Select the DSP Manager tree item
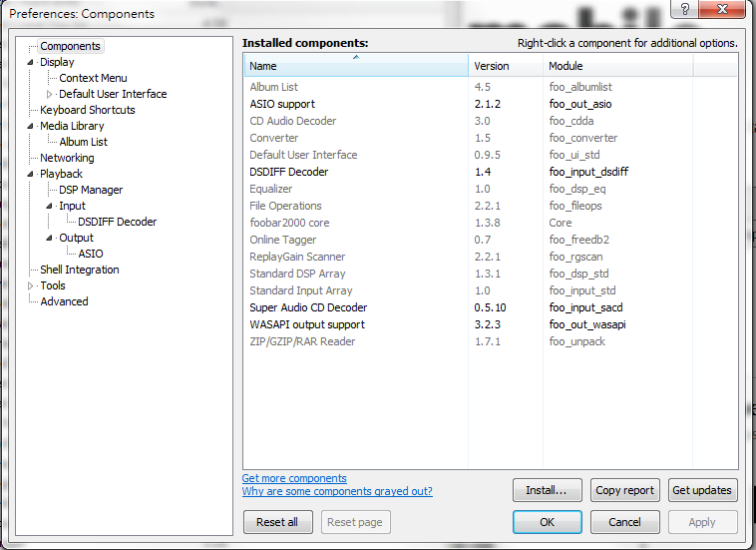The image size is (756, 550). pyautogui.click(x=91, y=190)
